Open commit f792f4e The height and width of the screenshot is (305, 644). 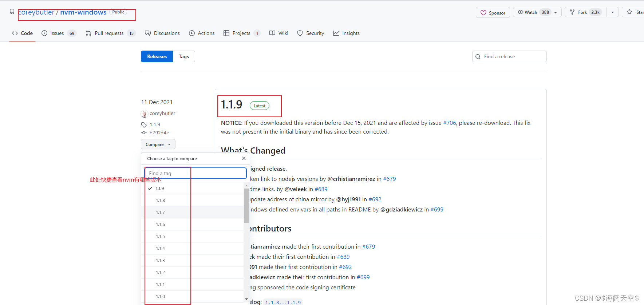click(x=159, y=133)
